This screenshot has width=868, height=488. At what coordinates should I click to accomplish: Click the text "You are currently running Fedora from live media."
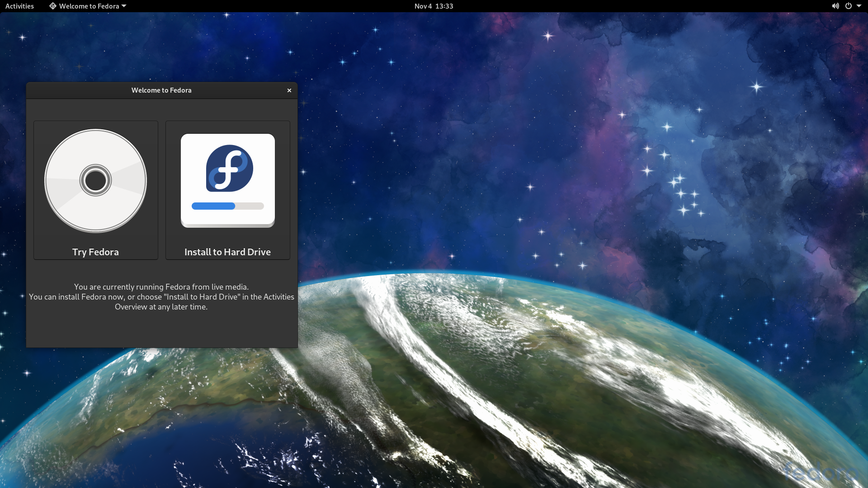tap(161, 287)
